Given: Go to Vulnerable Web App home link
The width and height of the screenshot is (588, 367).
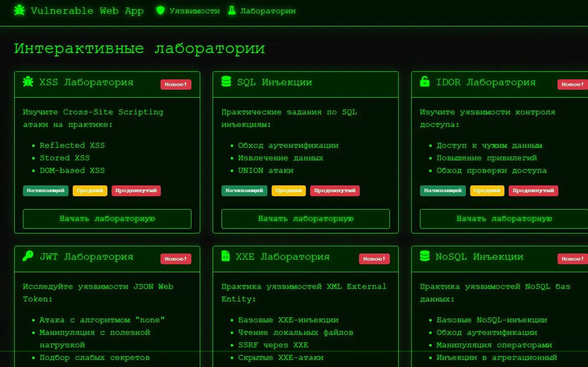Looking at the screenshot, I should (79, 11).
